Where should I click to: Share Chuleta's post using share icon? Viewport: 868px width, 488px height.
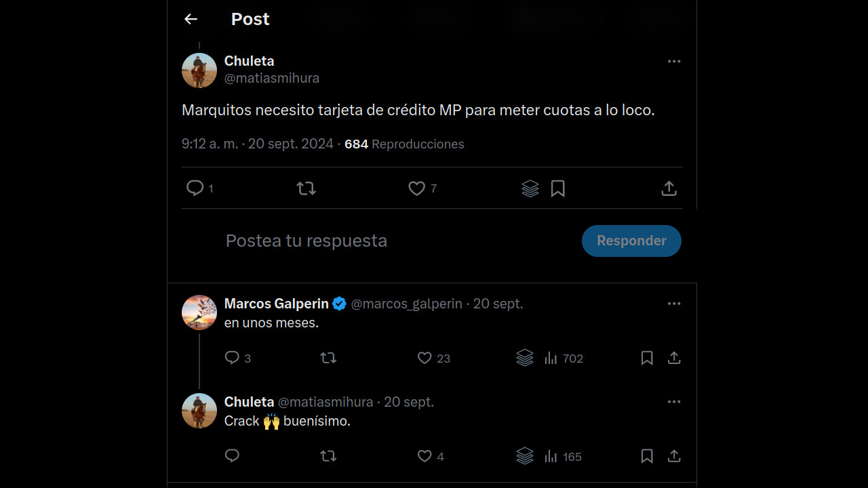click(x=669, y=188)
